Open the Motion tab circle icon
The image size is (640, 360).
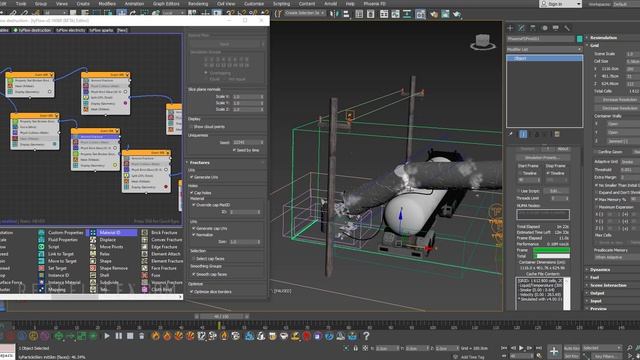click(544, 28)
